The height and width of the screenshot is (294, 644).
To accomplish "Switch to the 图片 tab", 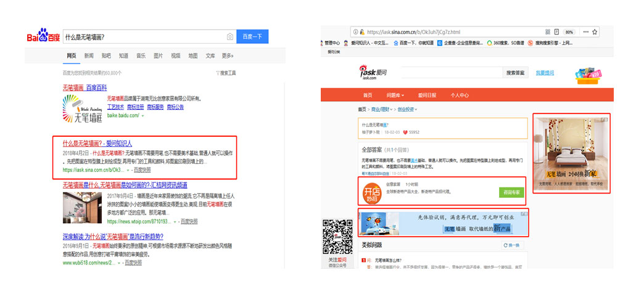I will (x=158, y=56).
